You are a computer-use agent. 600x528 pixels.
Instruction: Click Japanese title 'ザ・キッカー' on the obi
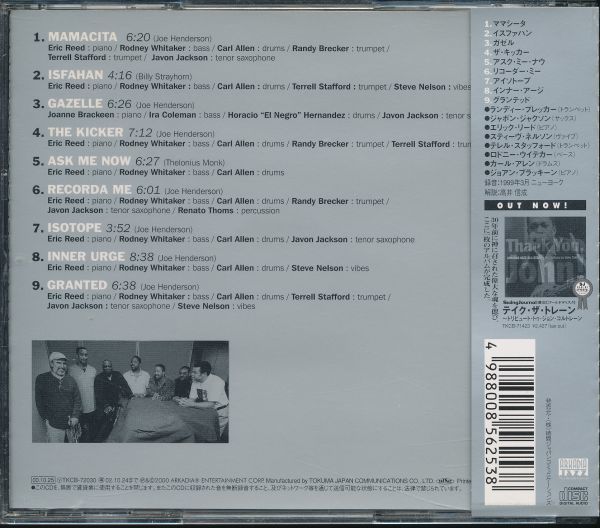(511, 52)
